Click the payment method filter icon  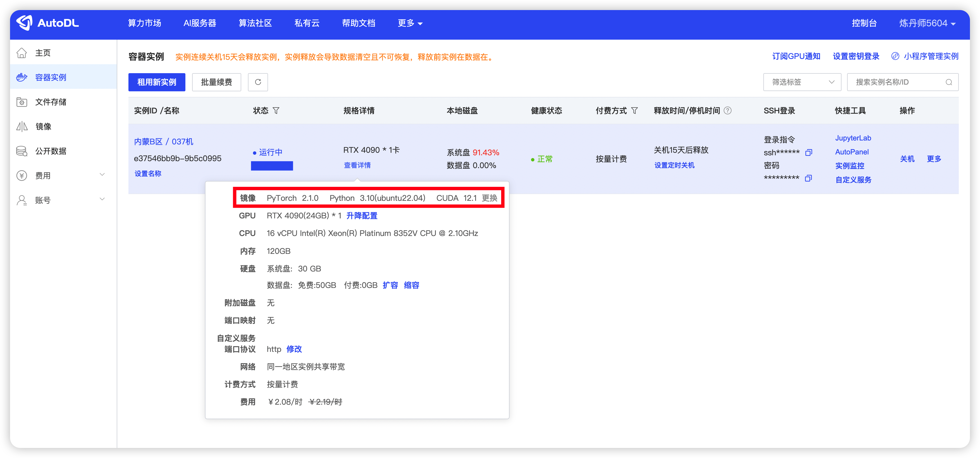(x=634, y=111)
